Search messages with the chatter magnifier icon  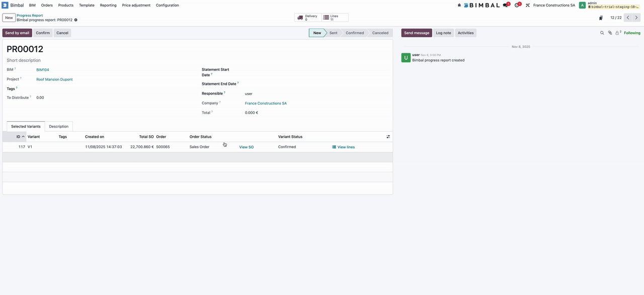tap(602, 33)
